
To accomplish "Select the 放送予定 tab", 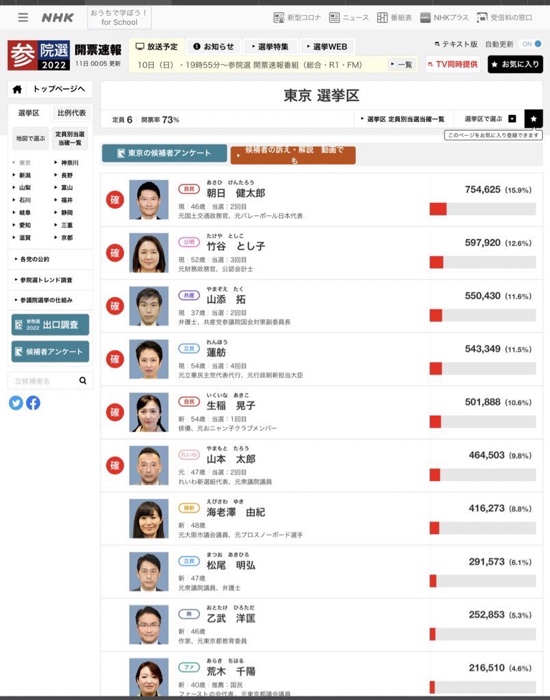I will pyautogui.click(x=156, y=46).
